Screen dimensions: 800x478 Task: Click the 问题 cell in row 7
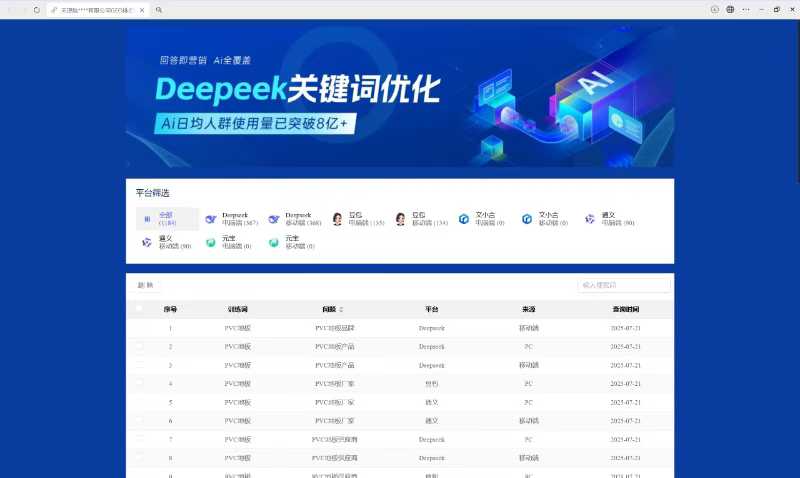pos(334,439)
